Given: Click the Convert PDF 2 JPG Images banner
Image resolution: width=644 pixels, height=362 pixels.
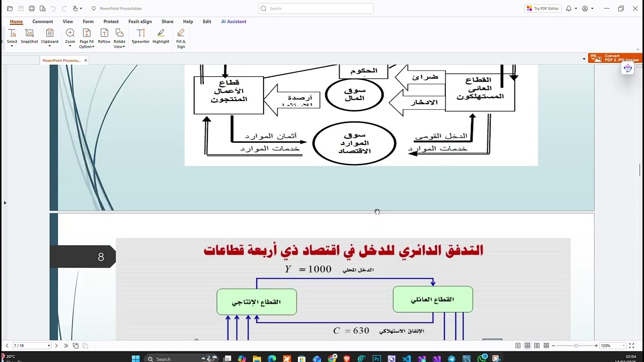Looking at the screenshot, I should [x=615, y=58].
